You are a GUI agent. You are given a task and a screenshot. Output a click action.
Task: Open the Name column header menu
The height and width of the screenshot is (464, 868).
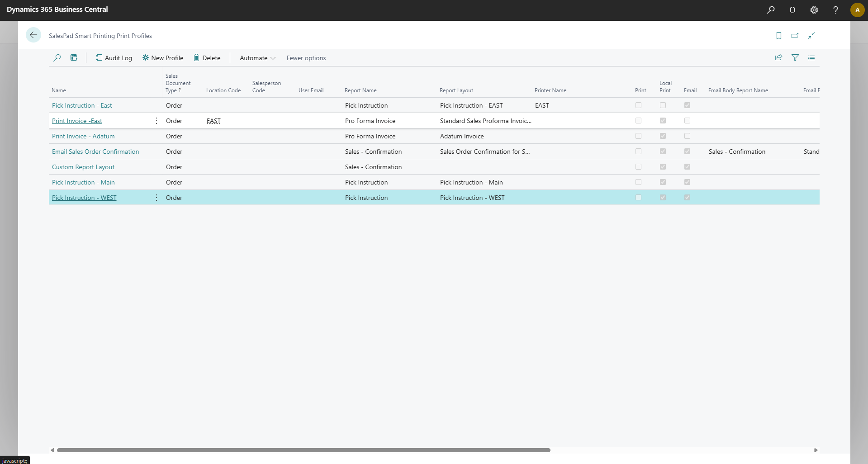tap(59, 90)
